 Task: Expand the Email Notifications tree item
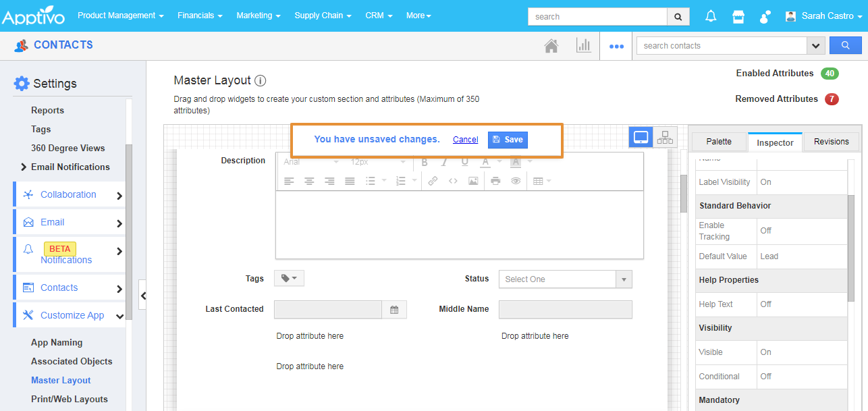click(x=24, y=167)
